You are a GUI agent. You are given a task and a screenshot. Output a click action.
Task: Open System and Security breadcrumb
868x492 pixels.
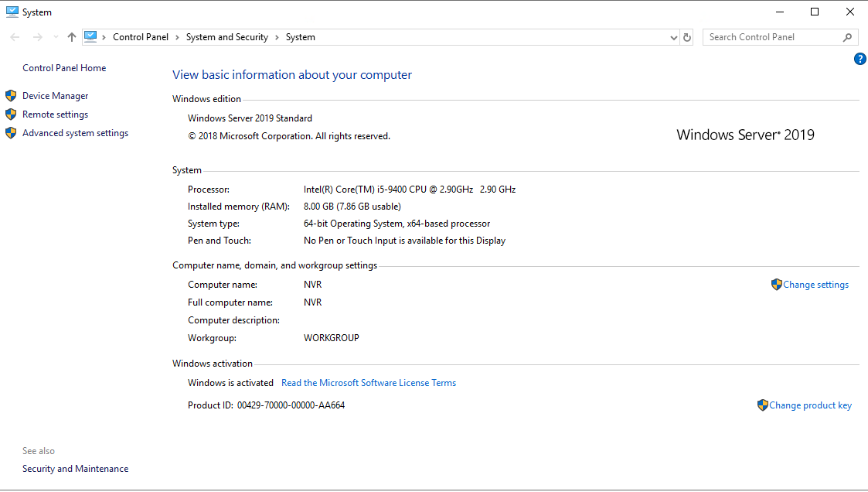pyautogui.click(x=227, y=37)
